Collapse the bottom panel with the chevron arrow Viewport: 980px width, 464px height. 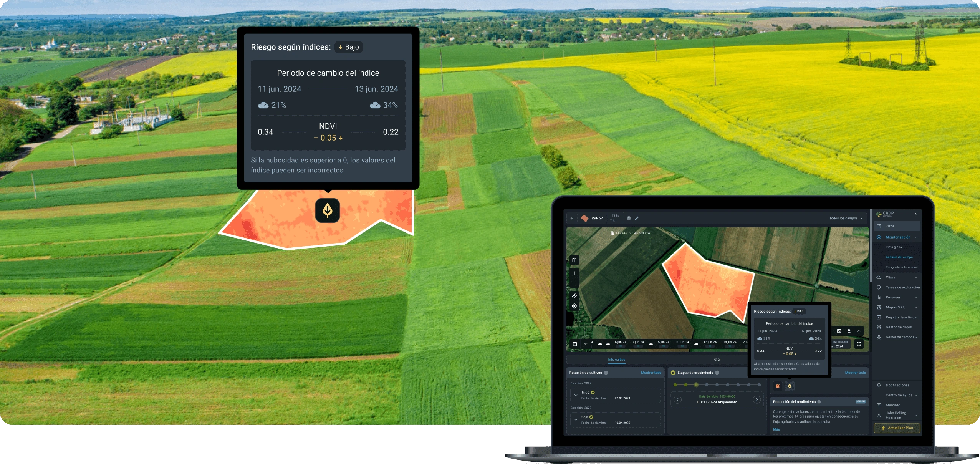tap(859, 331)
